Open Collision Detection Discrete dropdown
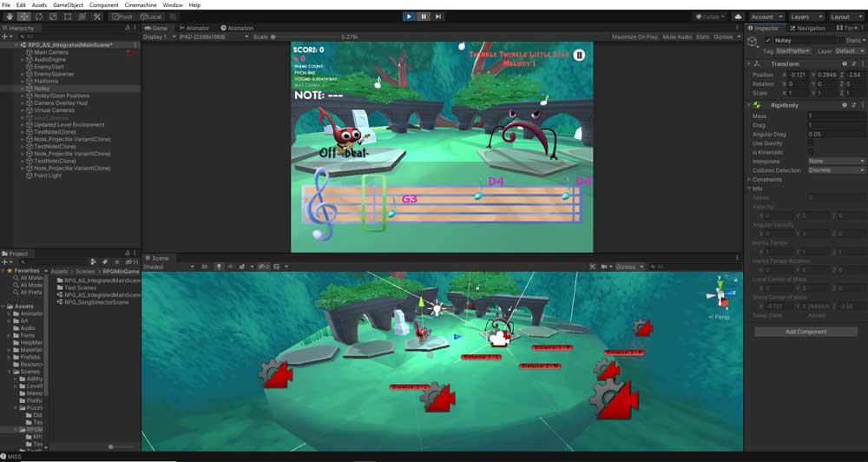Image resolution: width=868 pixels, height=462 pixels. (836, 170)
